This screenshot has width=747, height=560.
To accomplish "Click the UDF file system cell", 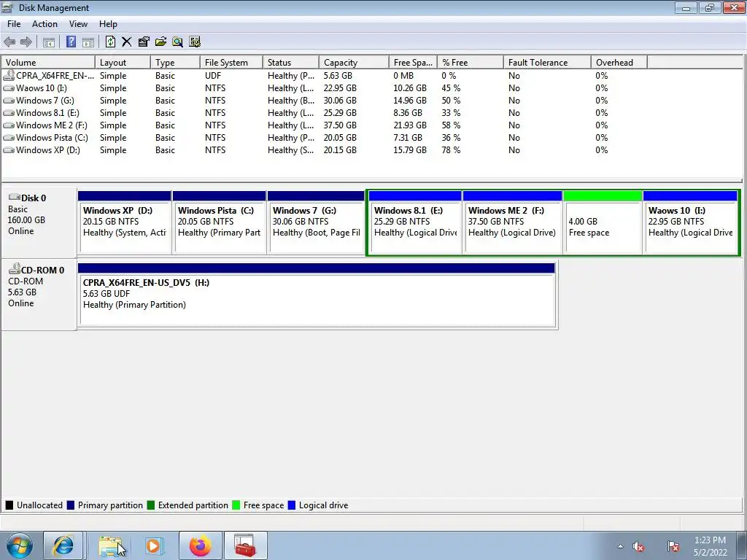I will pyautogui.click(x=213, y=76).
